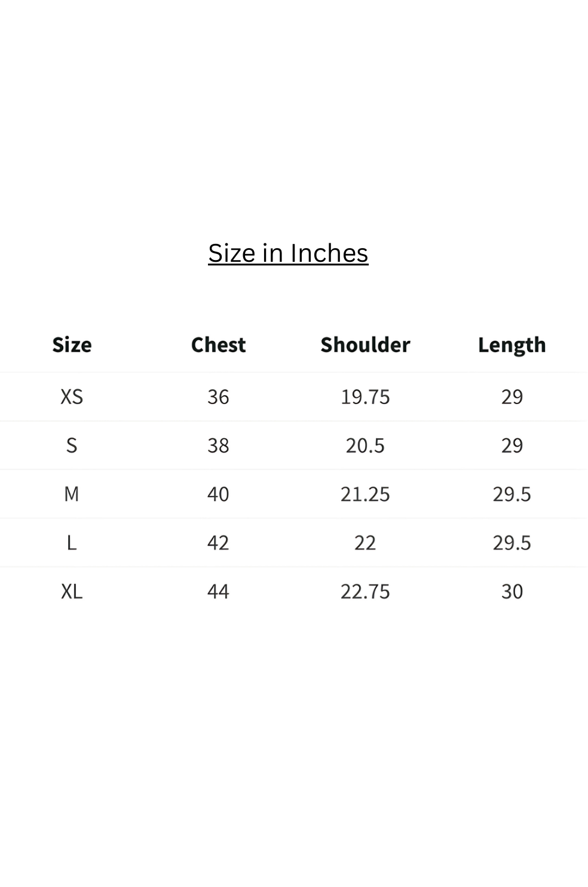Click the length value 30 for XL
The width and height of the screenshot is (588, 887).
512,591
